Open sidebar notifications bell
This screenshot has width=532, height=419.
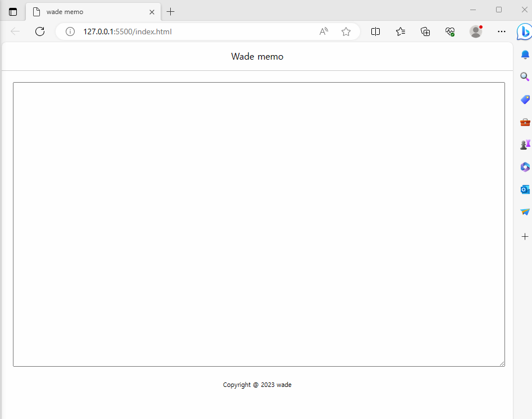click(525, 55)
